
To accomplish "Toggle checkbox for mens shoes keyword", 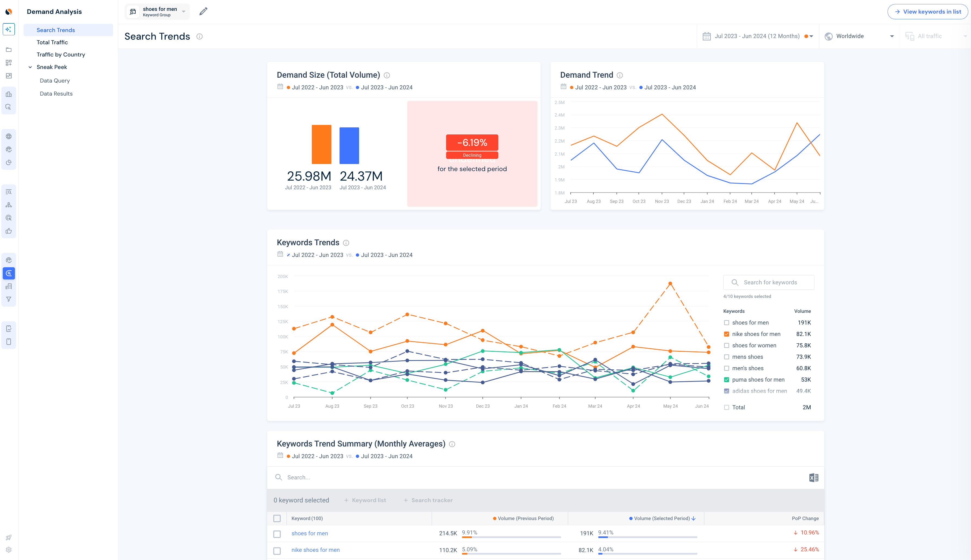I will click(x=727, y=357).
